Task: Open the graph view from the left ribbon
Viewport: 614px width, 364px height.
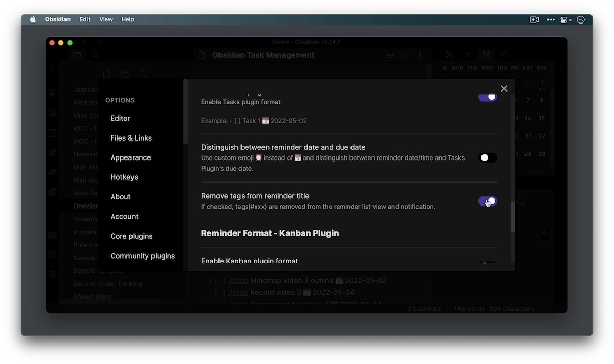Action: click(x=52, y=113)
